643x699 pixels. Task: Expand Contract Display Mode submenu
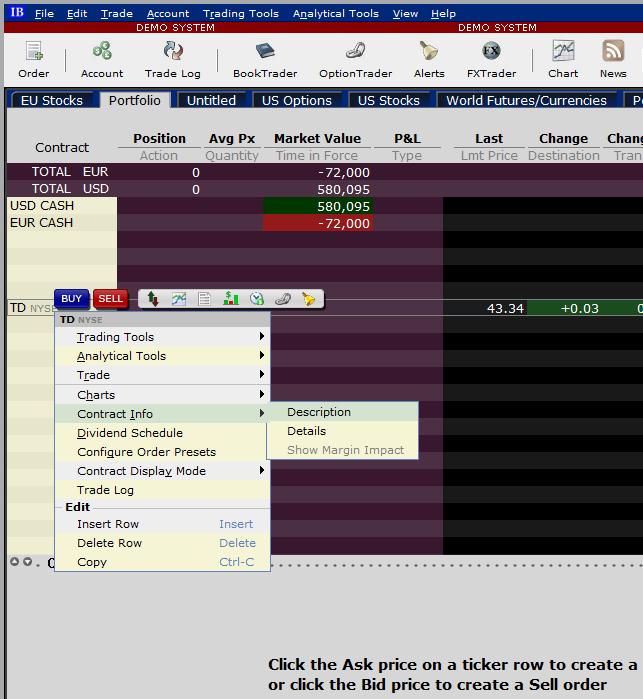point(162,471)
